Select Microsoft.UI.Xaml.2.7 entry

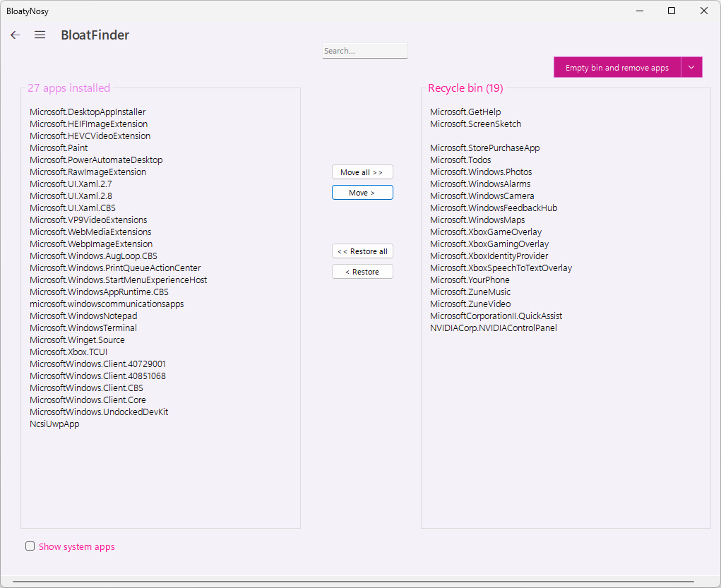[71, 184]
